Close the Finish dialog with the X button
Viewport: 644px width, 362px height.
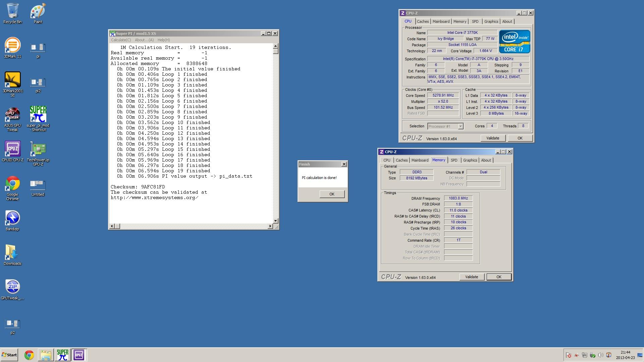344,164
